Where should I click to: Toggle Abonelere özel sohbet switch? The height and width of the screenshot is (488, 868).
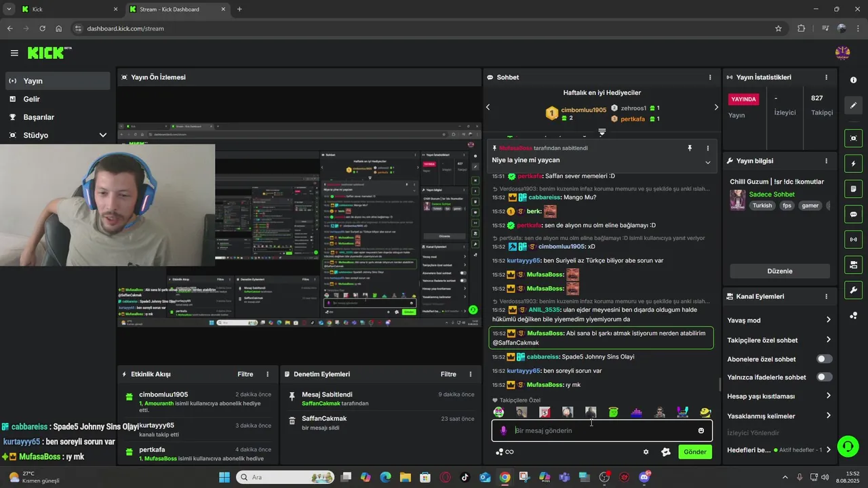[825, 359]
